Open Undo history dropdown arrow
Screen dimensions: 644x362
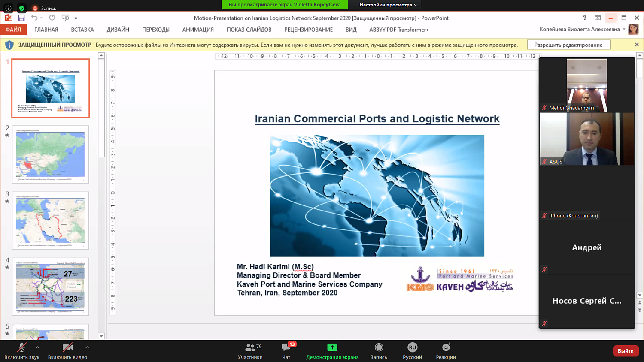pyautogui.click(x=42, y=18)
